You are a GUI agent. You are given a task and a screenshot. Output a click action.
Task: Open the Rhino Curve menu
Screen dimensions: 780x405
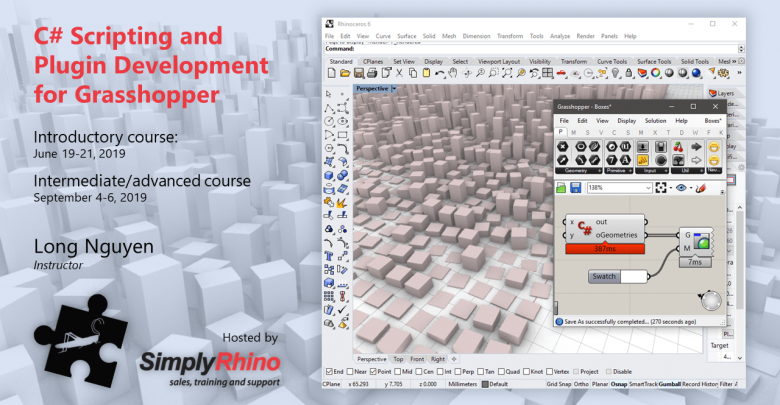click(383, 36)
